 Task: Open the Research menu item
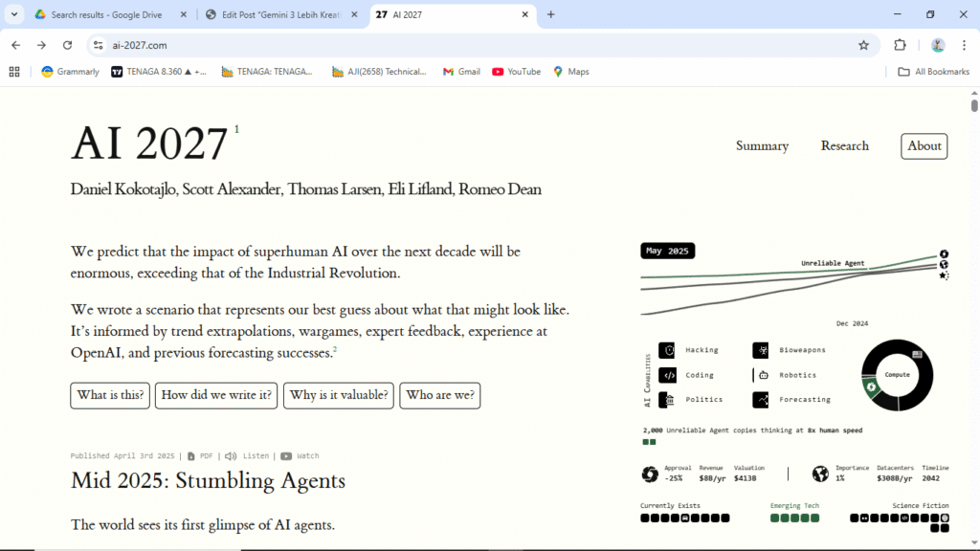844,146
